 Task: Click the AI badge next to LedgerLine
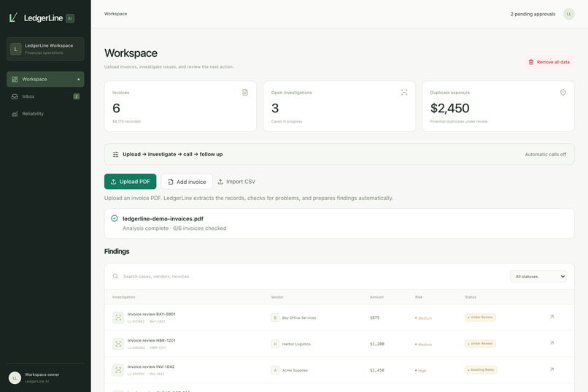click(x=70, y=18)
